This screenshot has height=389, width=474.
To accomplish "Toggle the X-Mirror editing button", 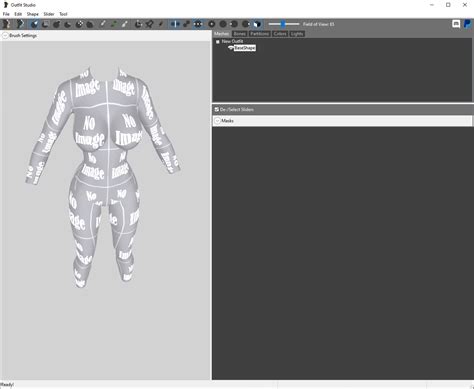I will pos(175,24).
